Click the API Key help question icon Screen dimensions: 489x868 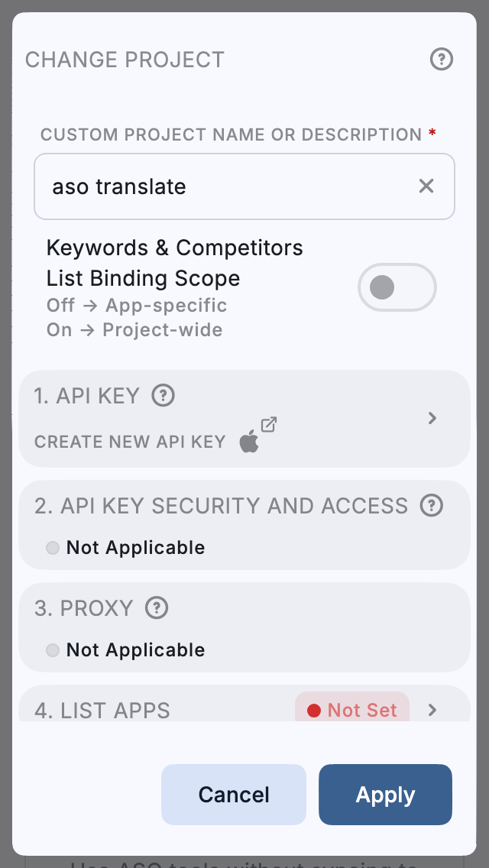point(164,395)
